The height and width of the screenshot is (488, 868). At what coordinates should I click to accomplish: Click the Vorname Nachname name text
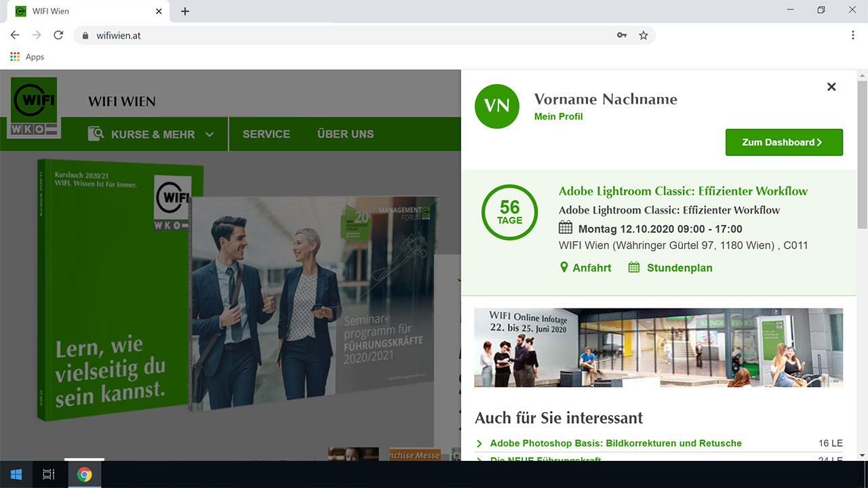[x=606, y=99]
